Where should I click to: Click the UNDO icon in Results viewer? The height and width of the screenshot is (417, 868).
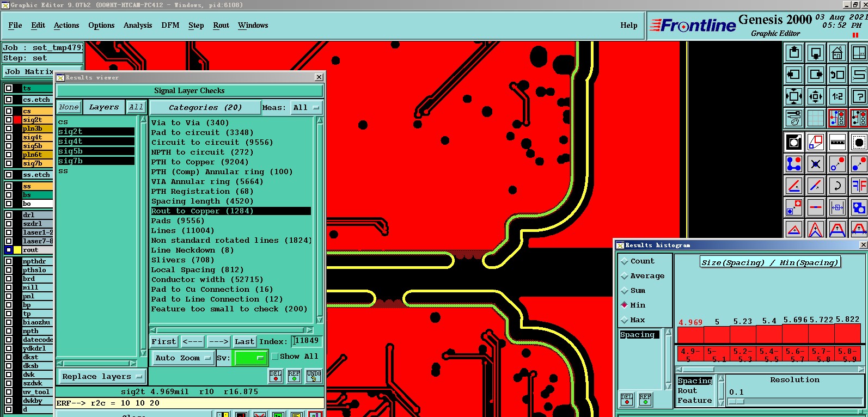(x=313, y=376)
